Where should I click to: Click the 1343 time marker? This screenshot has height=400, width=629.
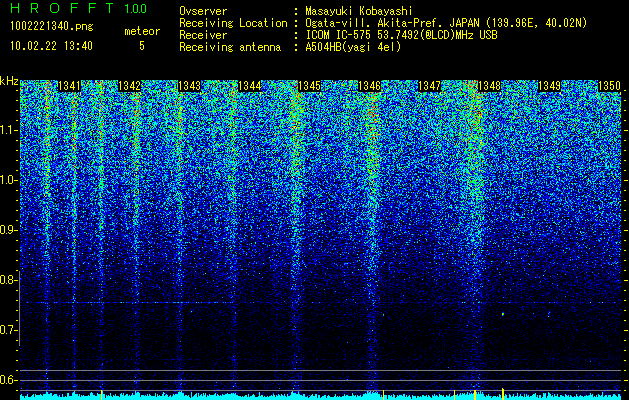coord(189,86)
